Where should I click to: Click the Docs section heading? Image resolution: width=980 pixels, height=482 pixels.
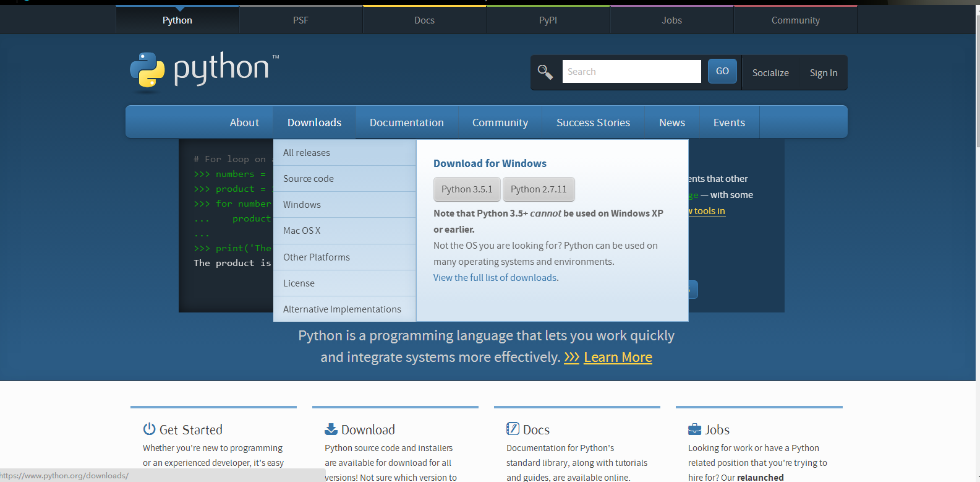pyautogui.click(x=536, y=429)
